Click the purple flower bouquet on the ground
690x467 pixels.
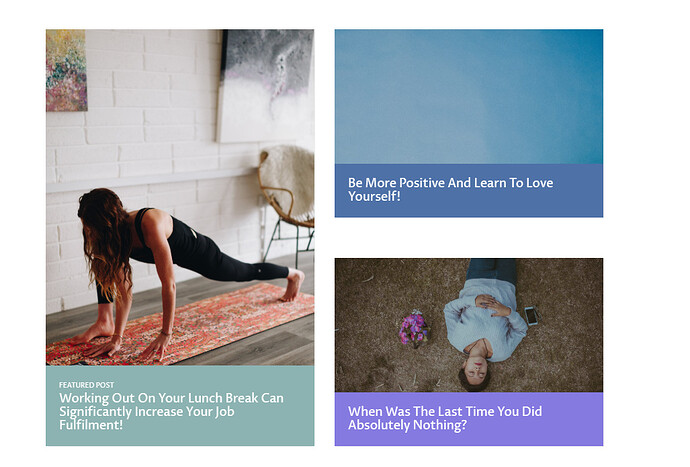click(x=413, y=329)
